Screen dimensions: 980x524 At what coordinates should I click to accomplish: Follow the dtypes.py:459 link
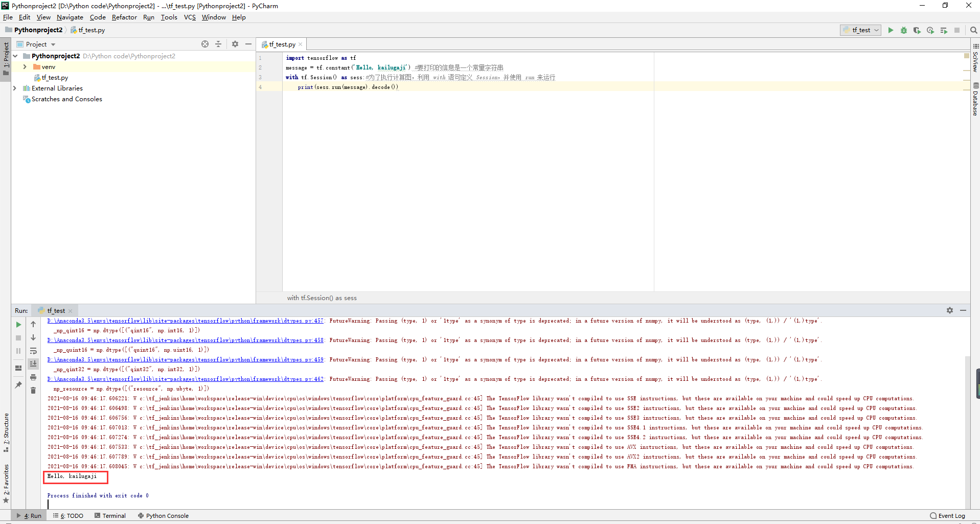(x=186, y=360)
